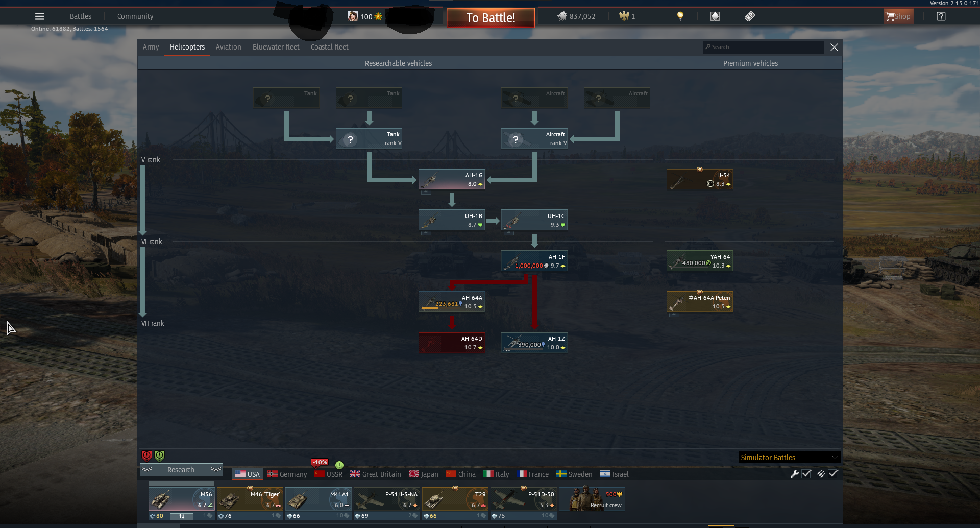980x528 pixels.
Task: Open the main hamburger menu
Action: pyautogui.click(x=39, y=16)
